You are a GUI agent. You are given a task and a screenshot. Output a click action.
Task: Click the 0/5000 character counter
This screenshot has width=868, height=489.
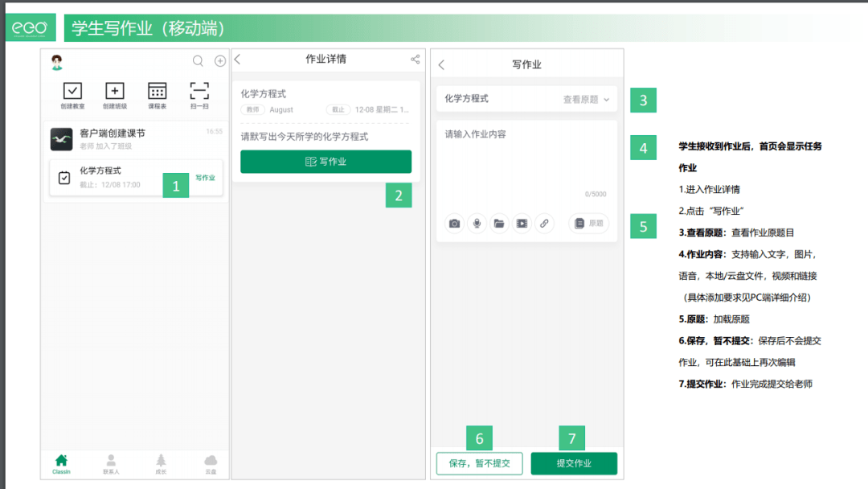click(x=596, y=195)
